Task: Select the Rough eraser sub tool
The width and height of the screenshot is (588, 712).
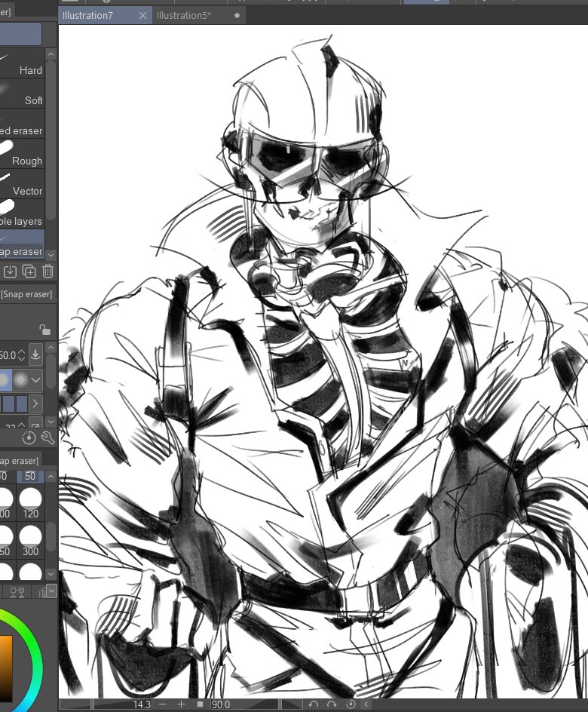Action: pyautogui.click(x=22, y=154)
